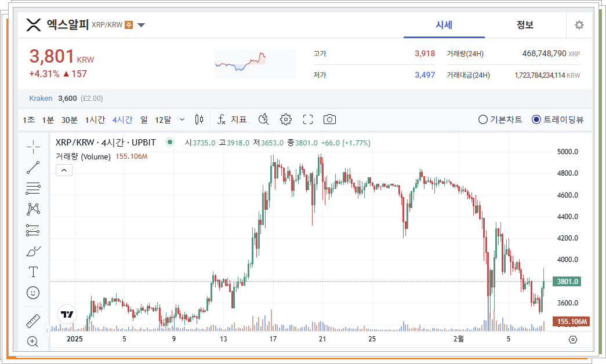Set chart interval to 12달
The width and height of the screenshot is (606, 364).
163,120
